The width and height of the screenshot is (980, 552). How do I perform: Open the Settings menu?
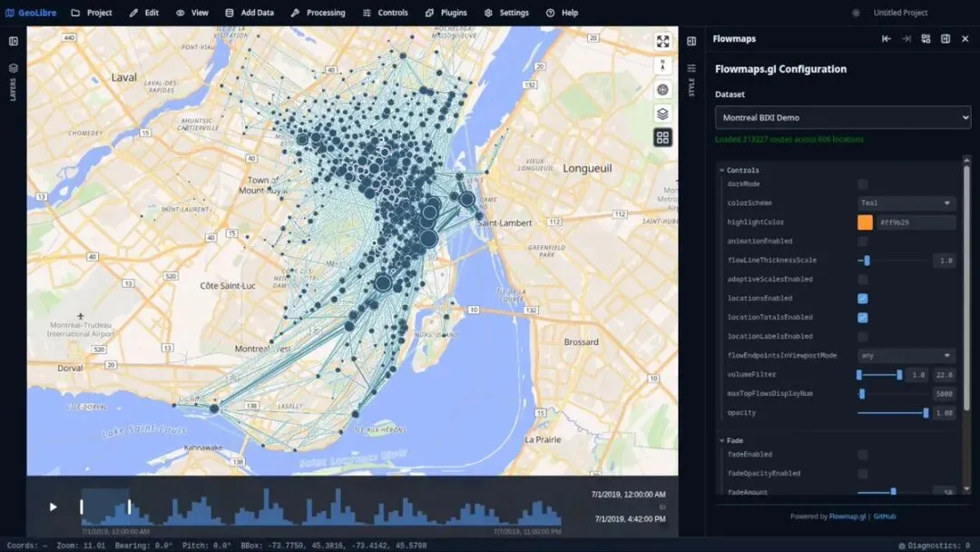507,13
